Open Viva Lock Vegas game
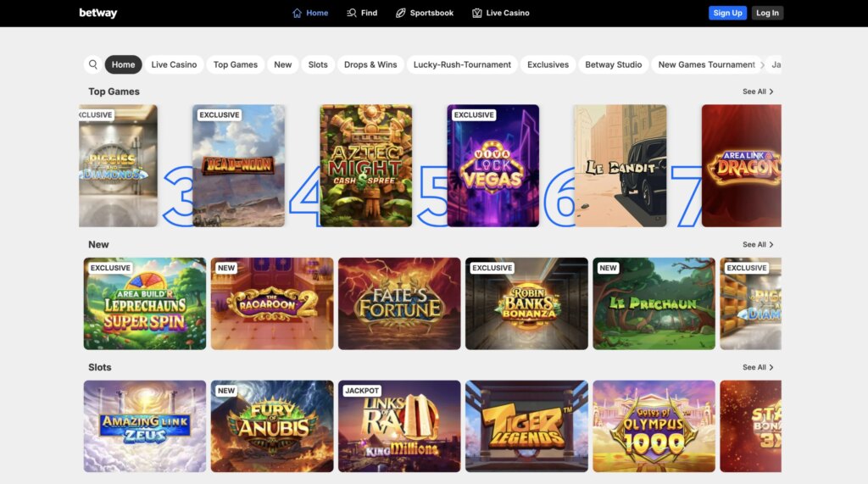 tap(493, 165)
